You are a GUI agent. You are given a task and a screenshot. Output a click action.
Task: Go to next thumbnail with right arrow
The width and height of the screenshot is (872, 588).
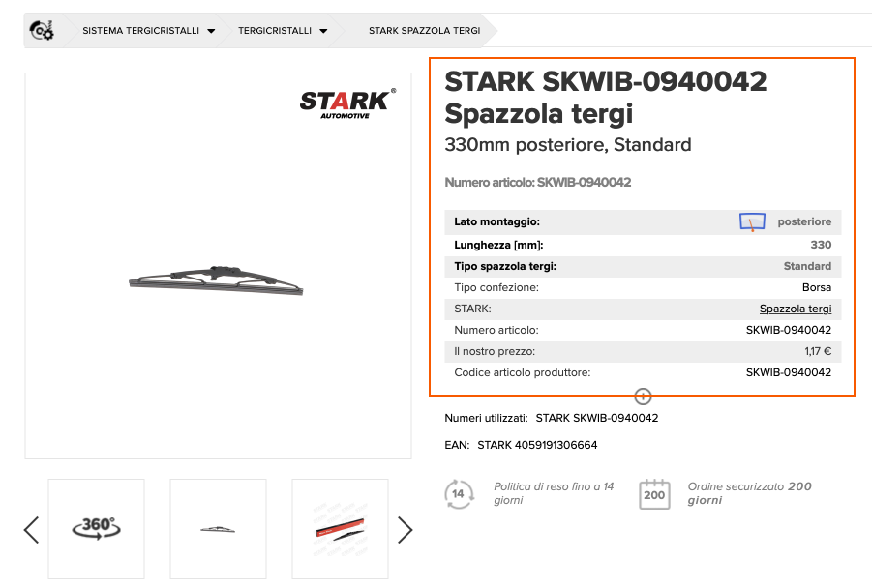click(405, 530)
